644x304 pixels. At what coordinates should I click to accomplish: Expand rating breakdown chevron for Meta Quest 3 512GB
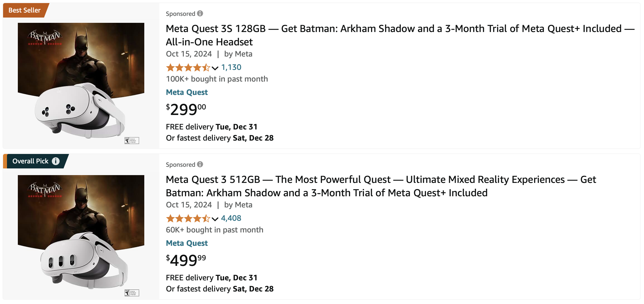(x=215, y=219)
